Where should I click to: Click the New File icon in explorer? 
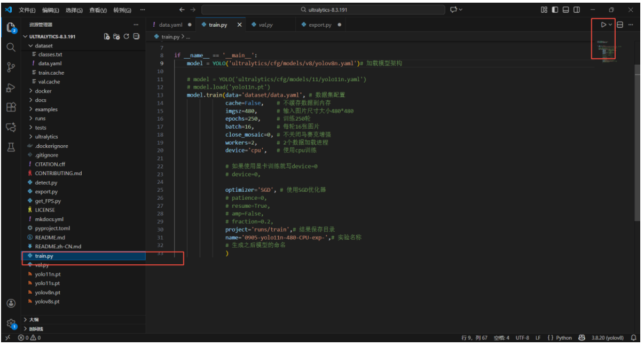click(107, 37)
